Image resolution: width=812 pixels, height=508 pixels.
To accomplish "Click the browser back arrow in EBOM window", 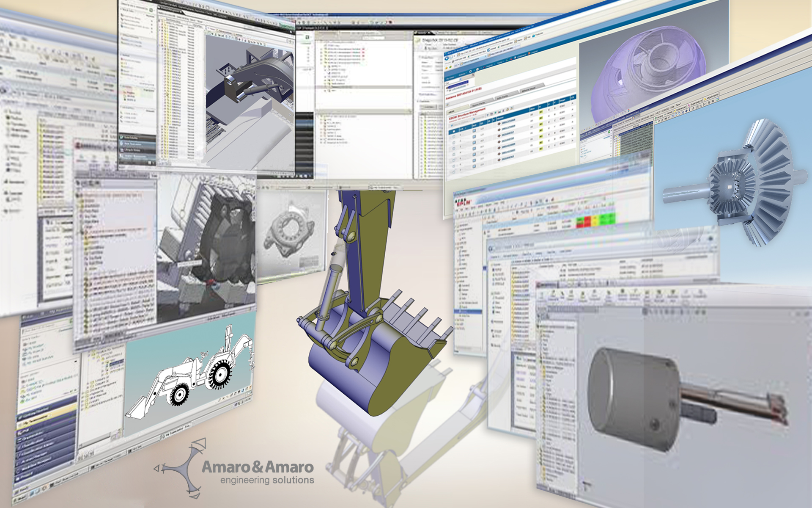I will (446, 58).
